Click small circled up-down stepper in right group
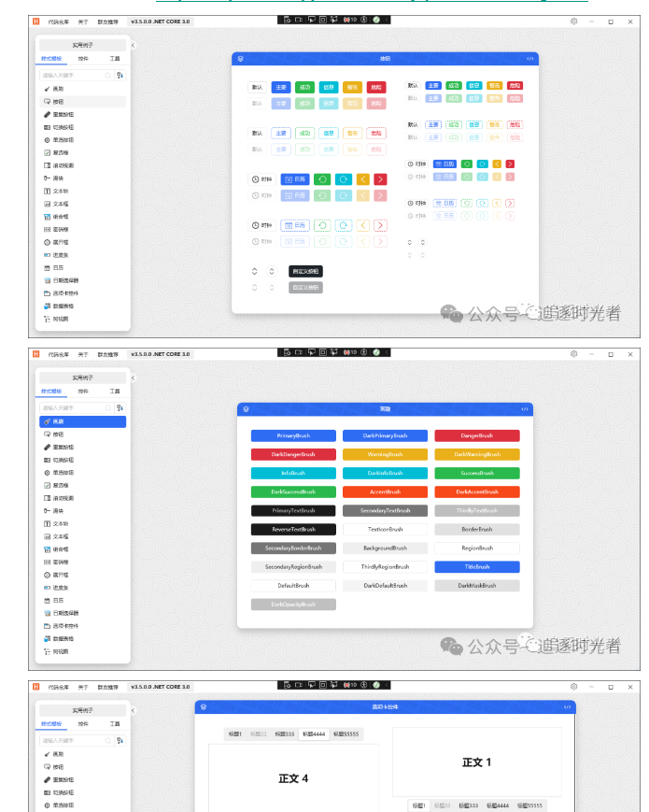The height and width of the screenshot is (812, 649). (422, 242)
